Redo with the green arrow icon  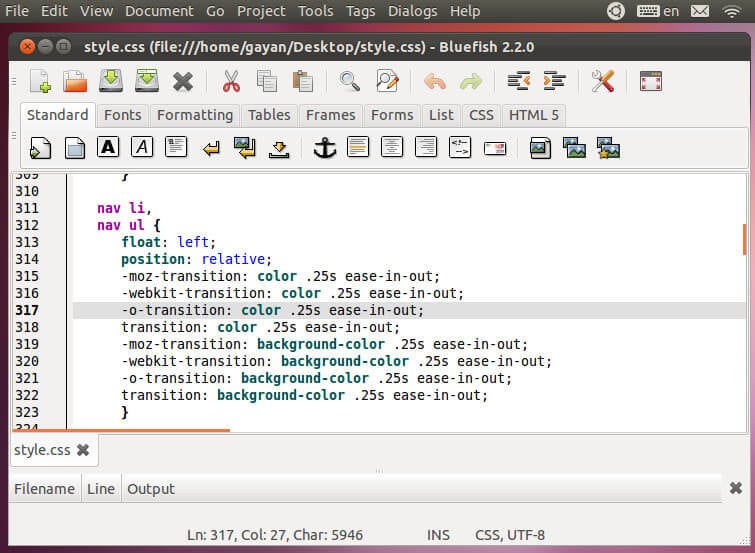[x=471, y=81]
